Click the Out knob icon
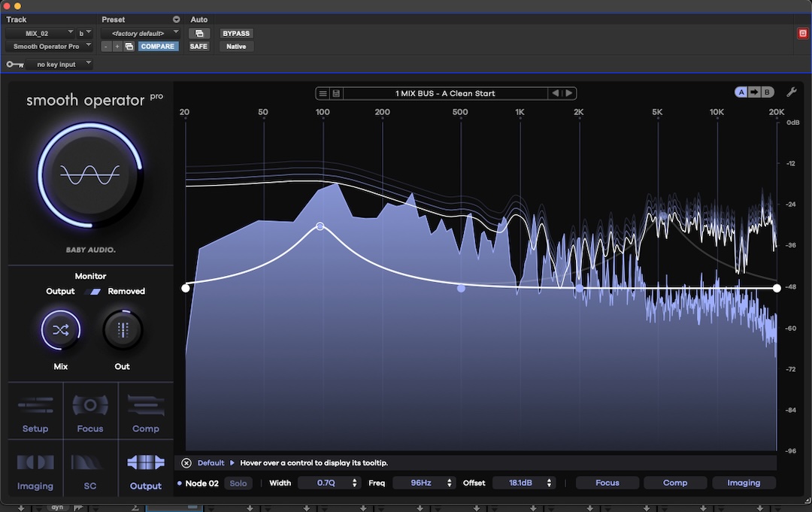812x512 pixels. 123,330
